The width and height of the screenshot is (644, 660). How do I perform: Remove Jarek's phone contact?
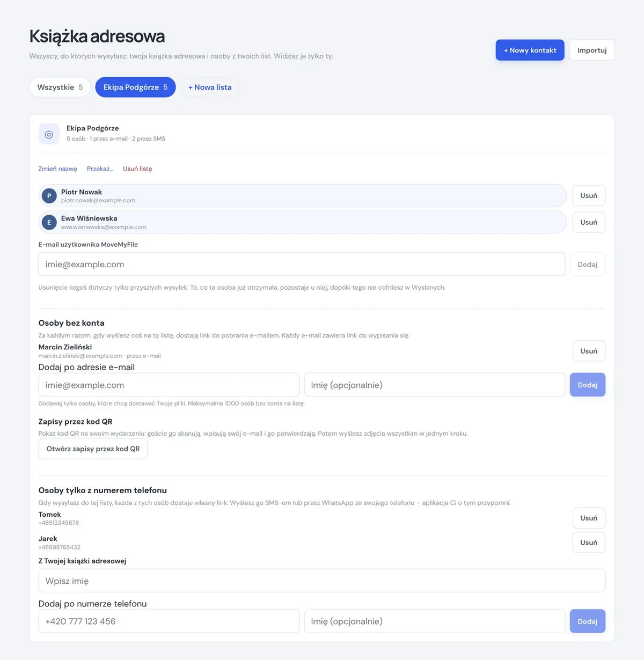(589, 542)
